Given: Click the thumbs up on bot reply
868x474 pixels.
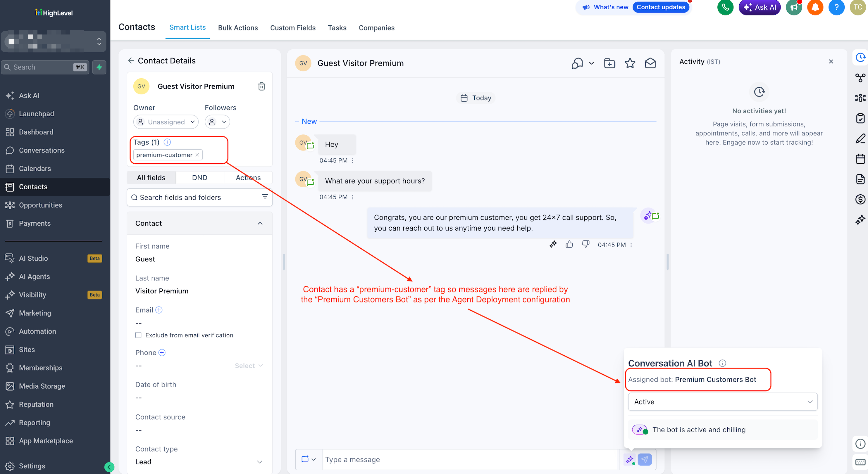Looking at the screenshot, I should pos(569,244).
